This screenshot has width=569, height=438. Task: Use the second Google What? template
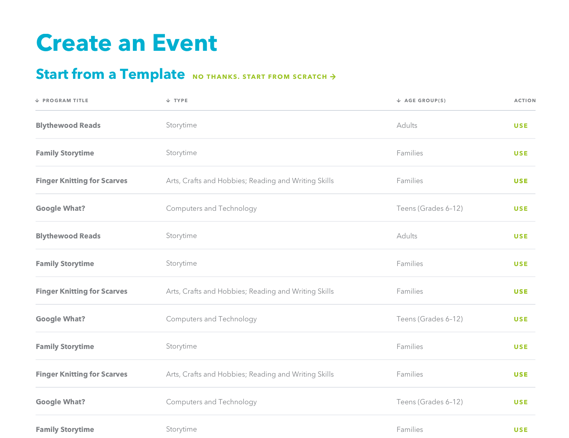point(520,319)
